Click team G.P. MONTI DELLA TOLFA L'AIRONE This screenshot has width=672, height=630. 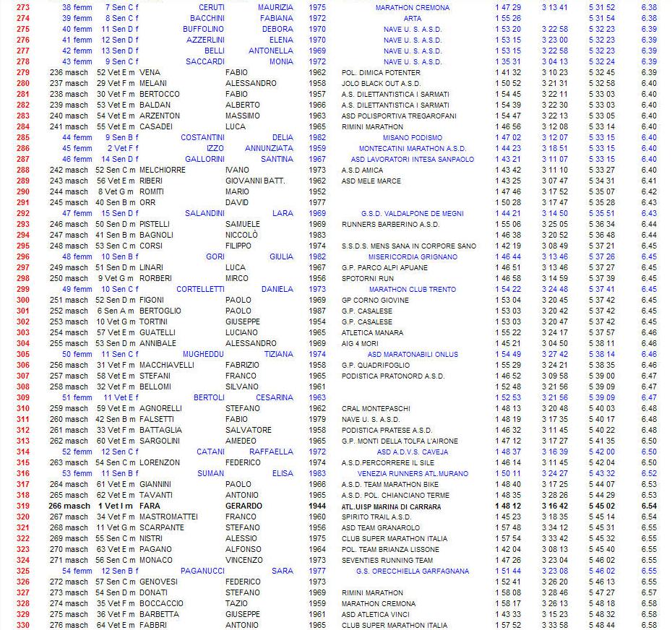click(400, 441)
